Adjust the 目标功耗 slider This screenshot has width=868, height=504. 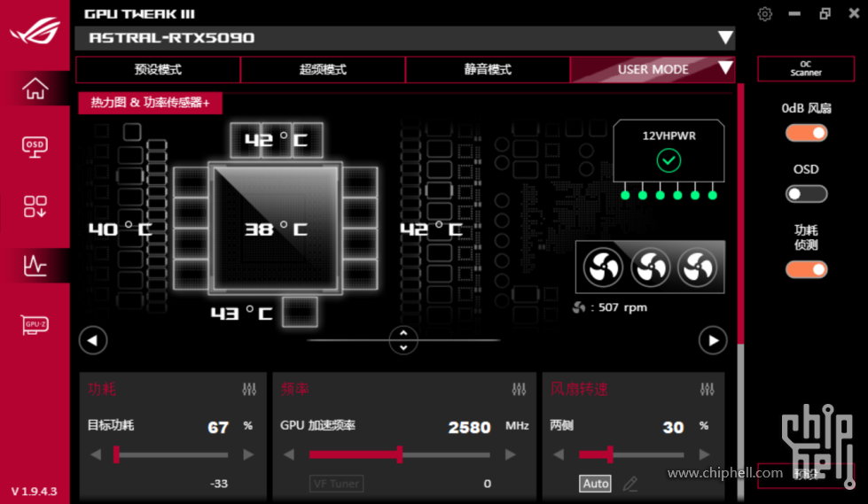point(172,454)
